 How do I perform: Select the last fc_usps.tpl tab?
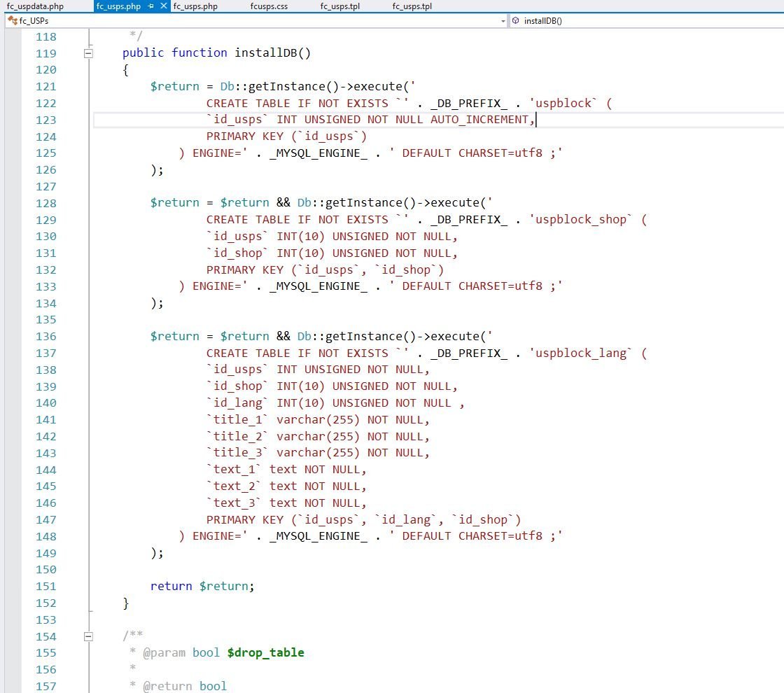(412, 6)
